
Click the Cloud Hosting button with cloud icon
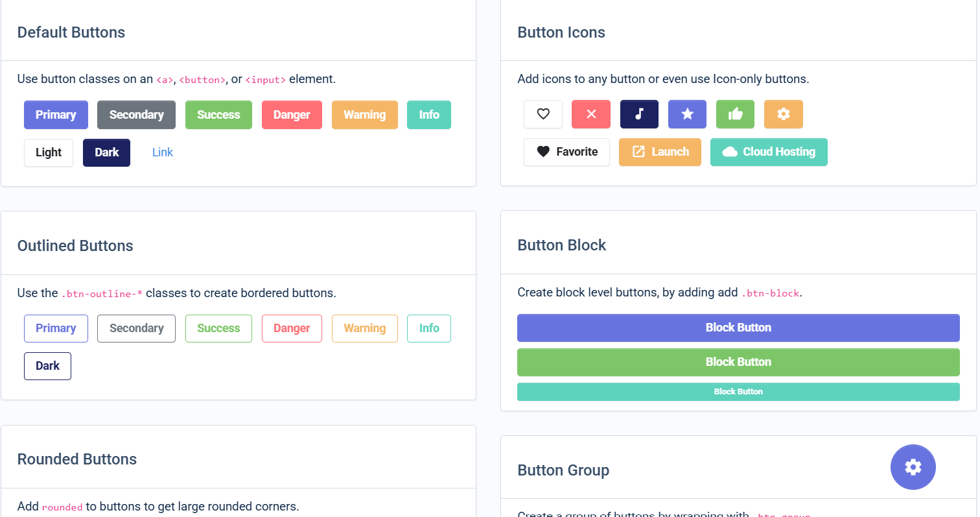pos(769,152)
